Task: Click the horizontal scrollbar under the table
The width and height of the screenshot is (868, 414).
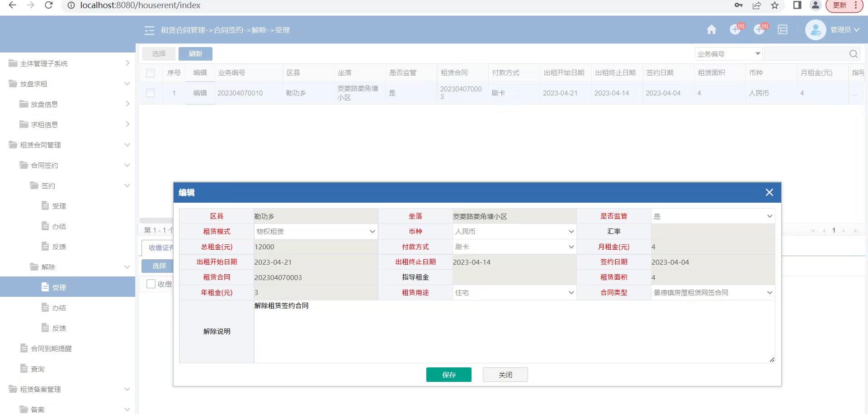Action: (x=156, y=220)
